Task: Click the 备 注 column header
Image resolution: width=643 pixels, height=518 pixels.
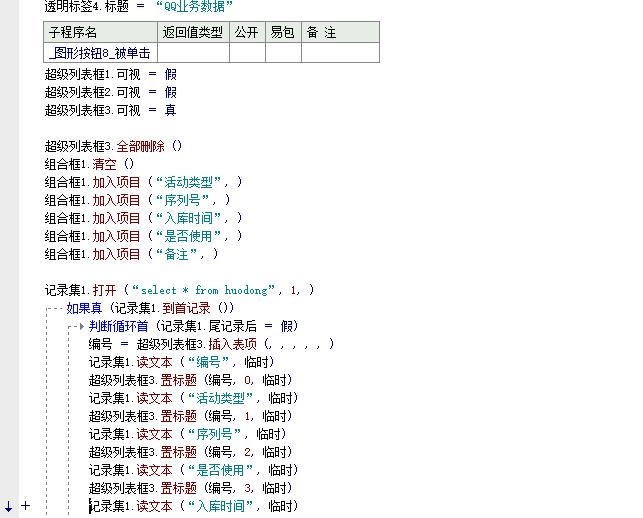Action: (x=340, y=32)
